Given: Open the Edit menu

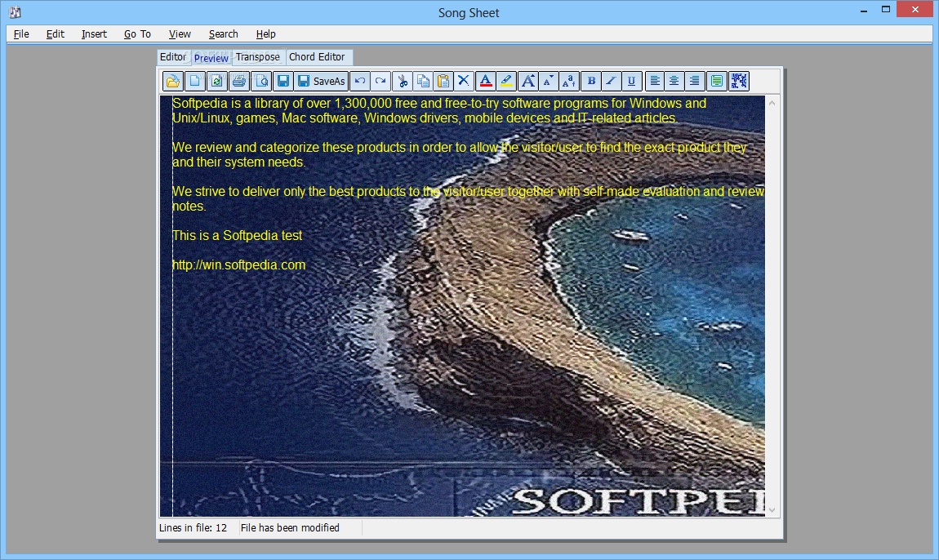Looking at the screenshot, I should 55,34.
